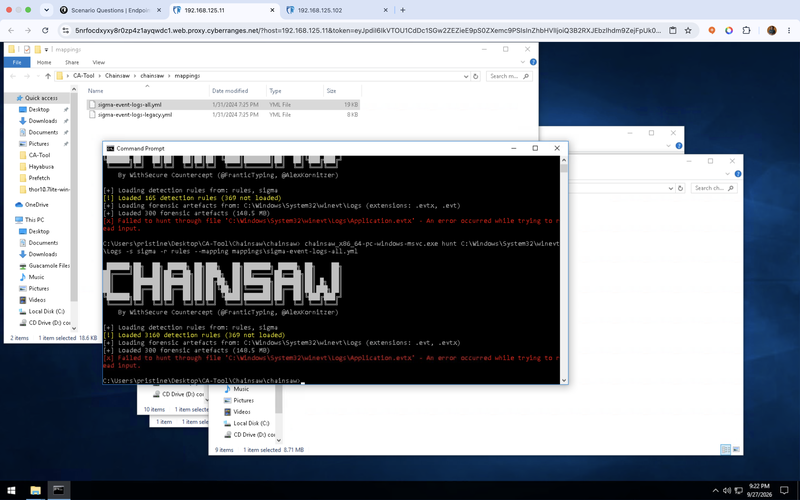Open Music folder under This PC
This screenshot has height=500, width=800.
click(36, 277)
